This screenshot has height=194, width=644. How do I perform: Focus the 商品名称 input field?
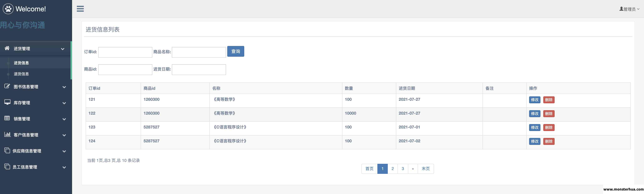[199, 52]
